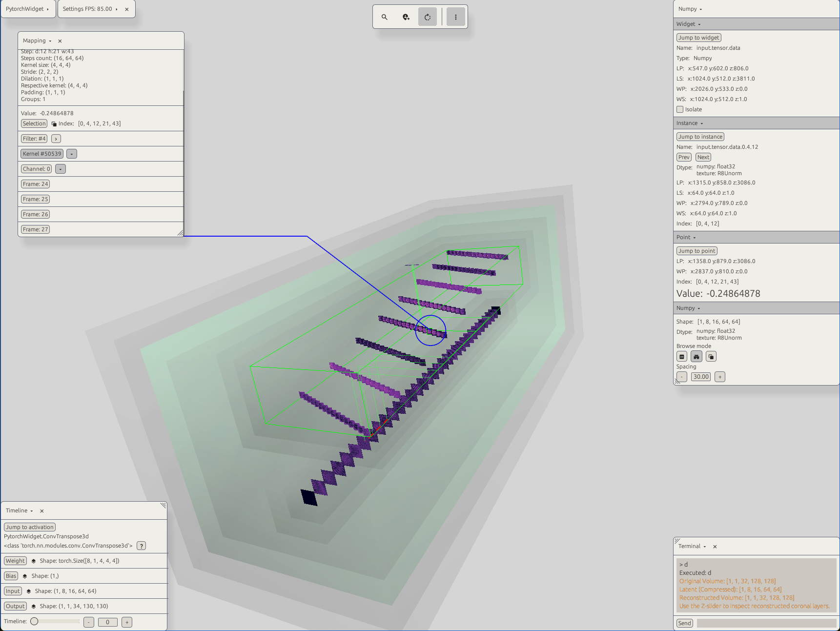Click the location pin with arrow icon
Image resolution: width=840 pixels, height=631 pixels.
[406, 17]
